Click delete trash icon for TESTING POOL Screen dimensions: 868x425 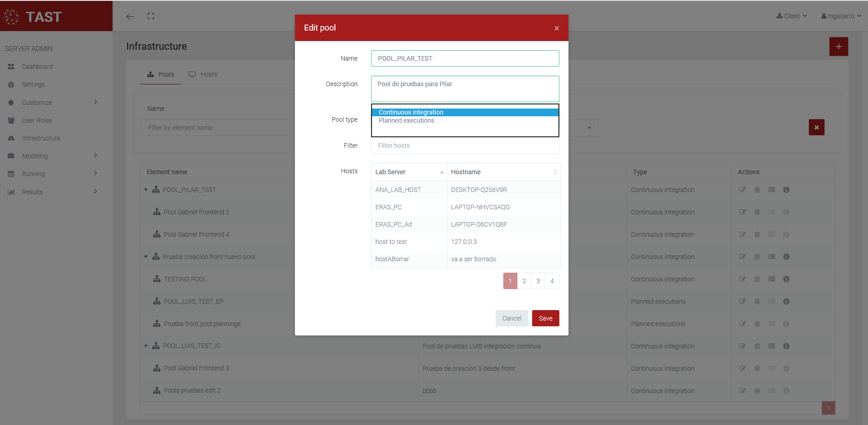(x=757, y=279)
